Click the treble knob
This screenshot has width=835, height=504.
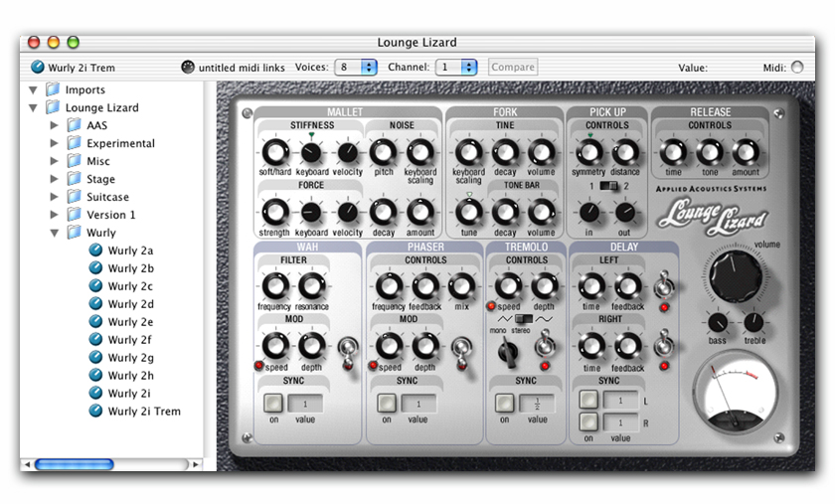tap(754, 322)
